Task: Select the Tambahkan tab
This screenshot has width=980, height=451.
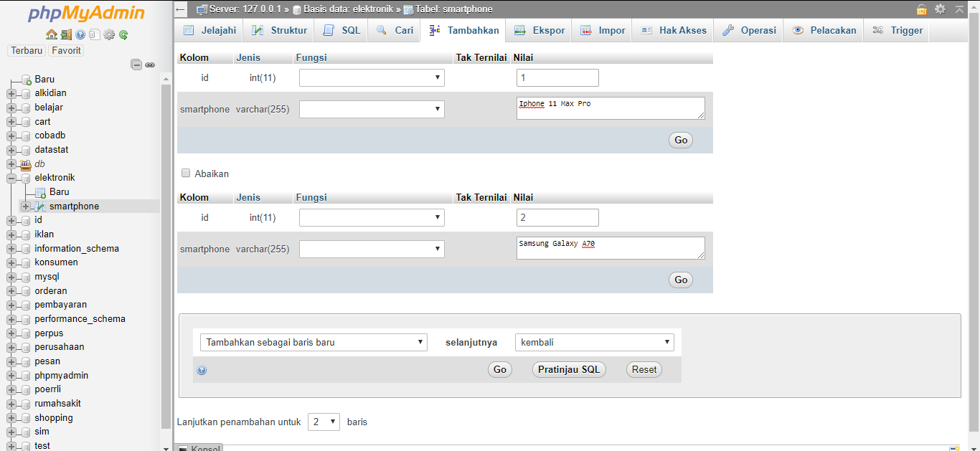Action: pyautogui.click(x=463, y=31)
